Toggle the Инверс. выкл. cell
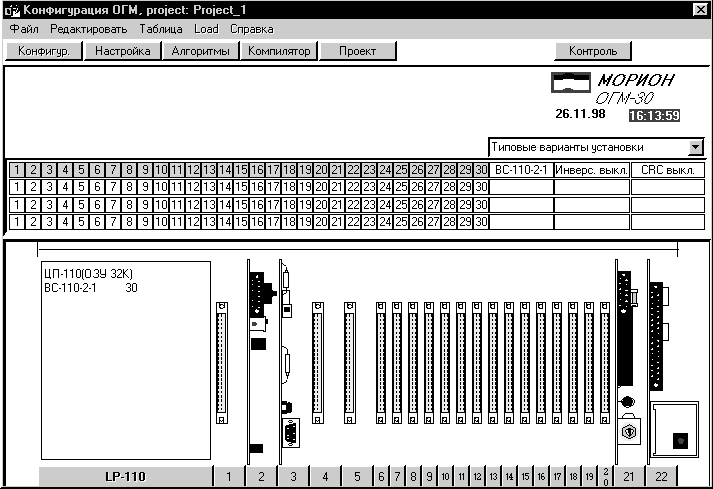Screen dimensions: 713x489 click(592, 170)
